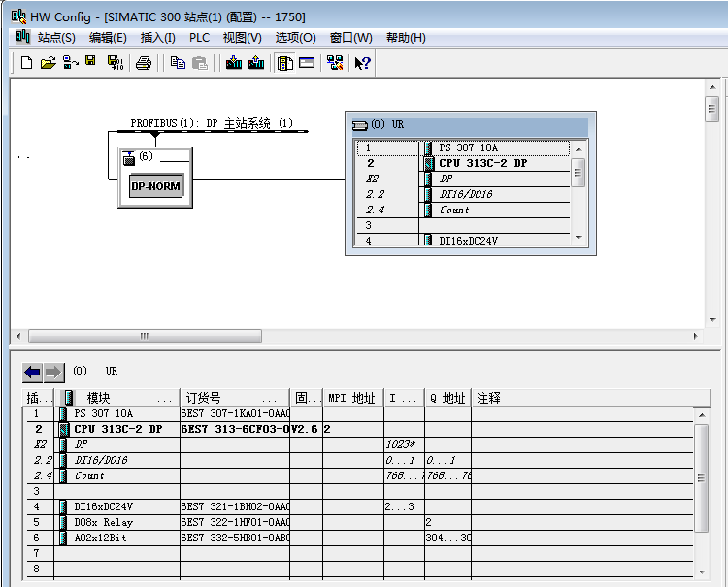Image resolution: width=728 pixels, height=587 pixels.
Task: Toggle the hardware Catalog view button
Action: (x=285, y=63)
